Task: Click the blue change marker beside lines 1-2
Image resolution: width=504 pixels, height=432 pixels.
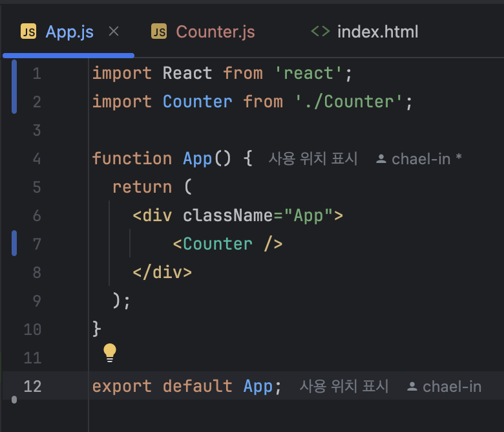Action: click(x=14, y=87)
